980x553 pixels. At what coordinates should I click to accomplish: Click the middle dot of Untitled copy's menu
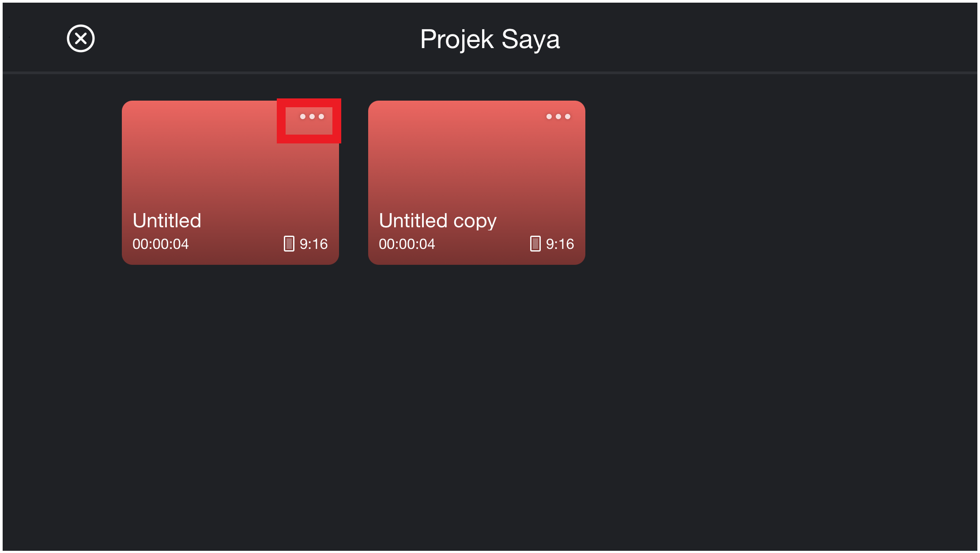558,117
